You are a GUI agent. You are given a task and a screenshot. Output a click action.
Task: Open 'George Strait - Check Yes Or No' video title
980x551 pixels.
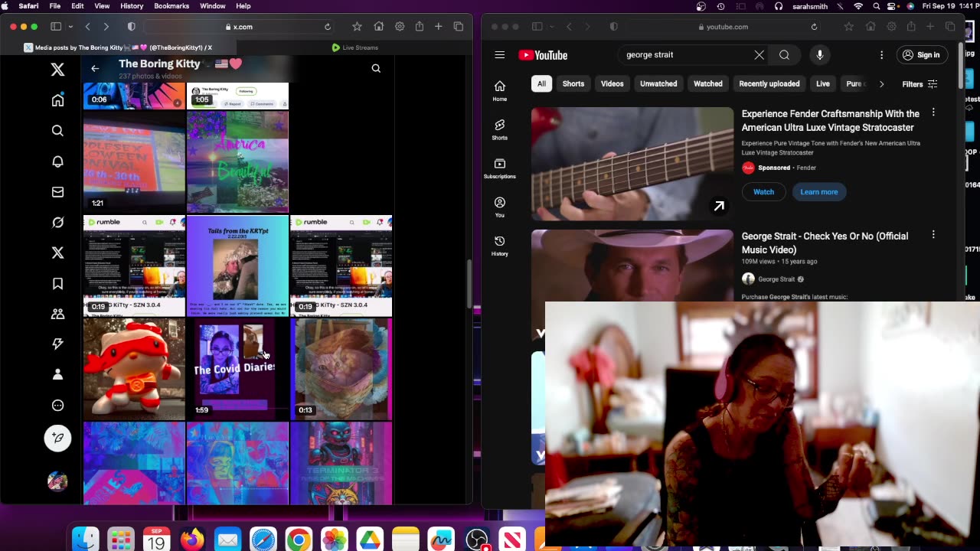[x=825, y=243]
